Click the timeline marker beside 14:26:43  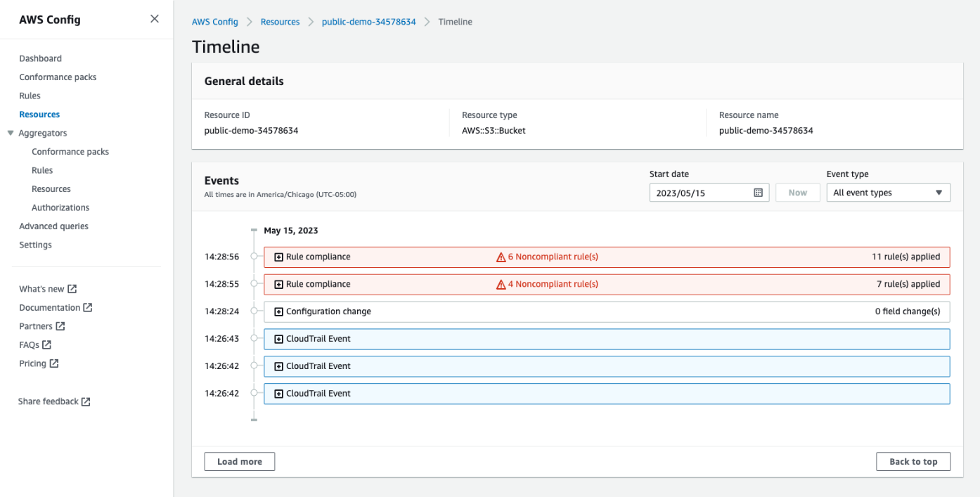(253, 338)
